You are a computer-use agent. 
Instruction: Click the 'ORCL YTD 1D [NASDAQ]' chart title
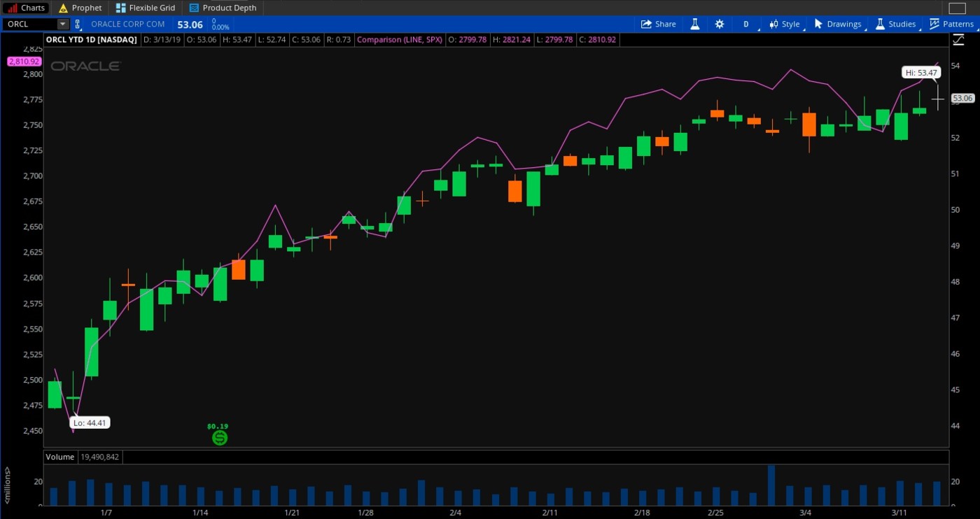[x=91, y=40]
